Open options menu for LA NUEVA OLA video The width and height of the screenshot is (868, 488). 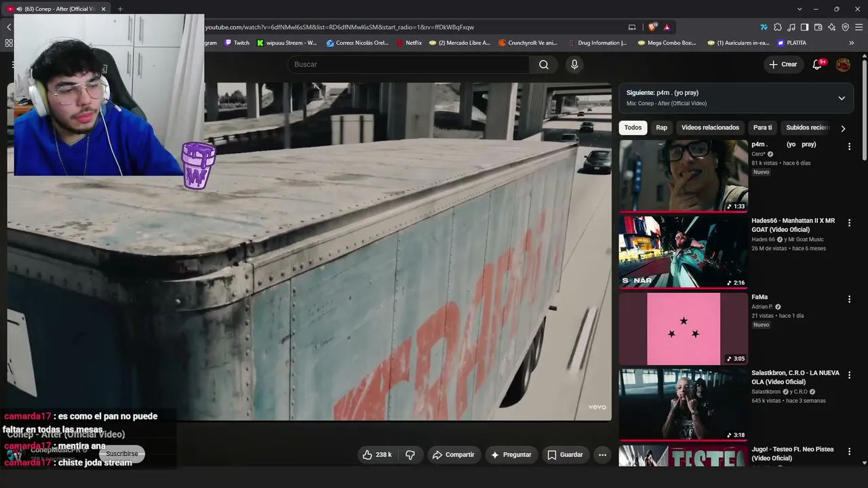[x=849, y=375]
